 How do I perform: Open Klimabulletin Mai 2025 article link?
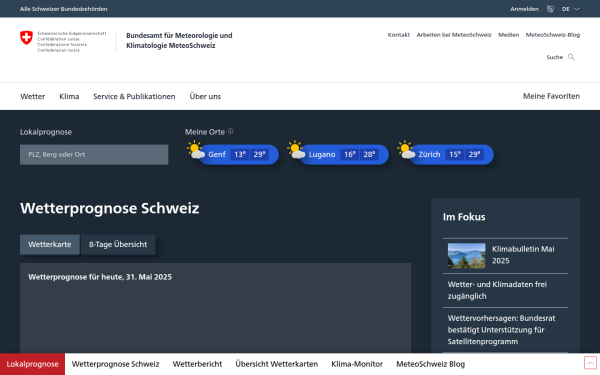[x=523, y=255]
